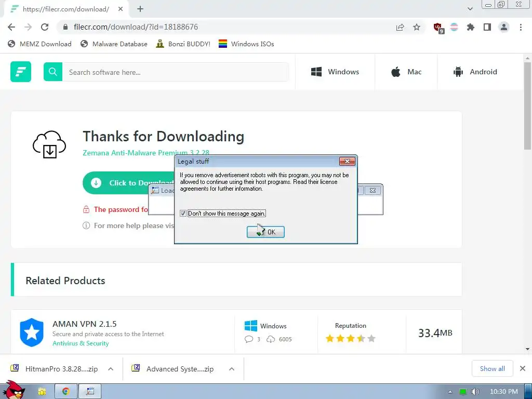Image resolution: width=532 pixels, height=399 pixels.
Task: Open Malware Database bookmark
Action: (114, 44)
